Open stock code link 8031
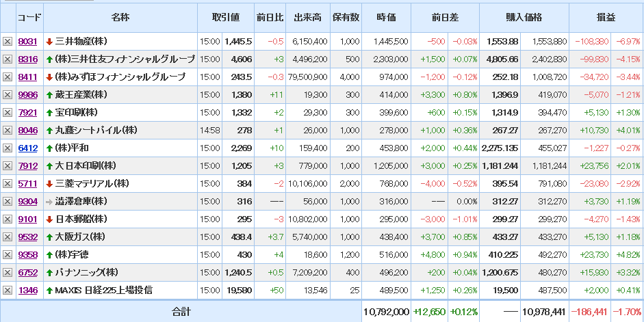 [27, 42]
